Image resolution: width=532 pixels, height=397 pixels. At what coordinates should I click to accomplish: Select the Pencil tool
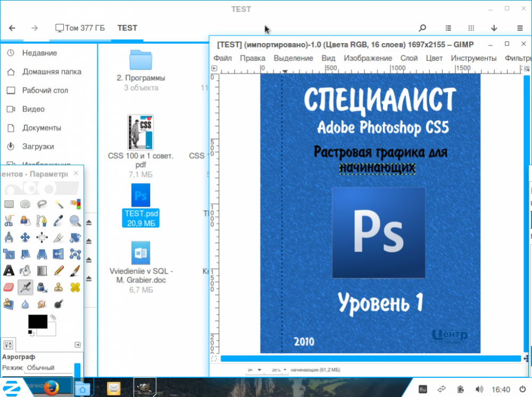[59, 270]
